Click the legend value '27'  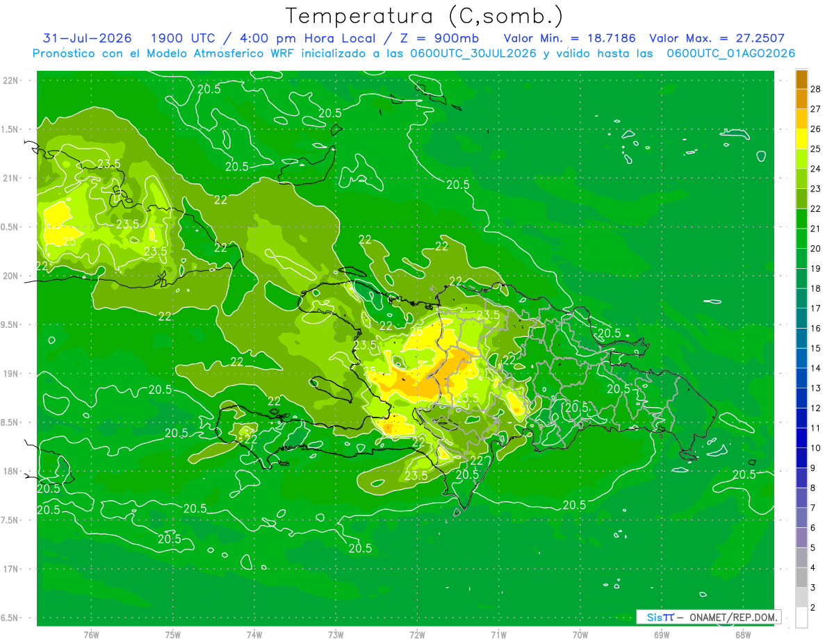coord(815,108)
